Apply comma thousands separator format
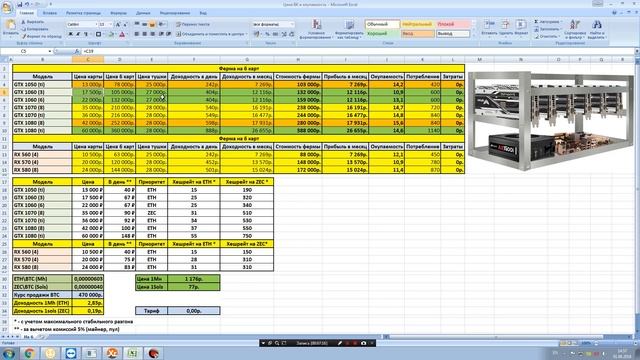 (x=276, y=34)
